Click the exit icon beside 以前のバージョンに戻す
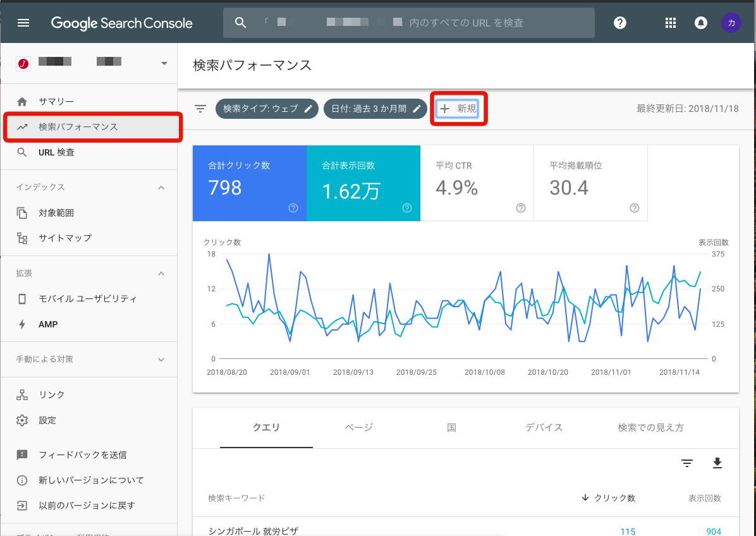The image size is (756, 536). point(22,506)
